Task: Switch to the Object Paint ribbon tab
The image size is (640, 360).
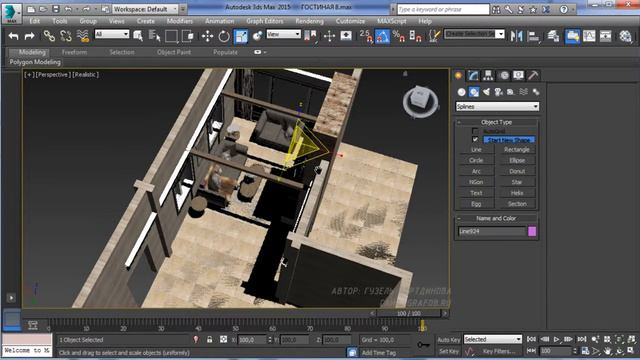Action: point(174,52)
